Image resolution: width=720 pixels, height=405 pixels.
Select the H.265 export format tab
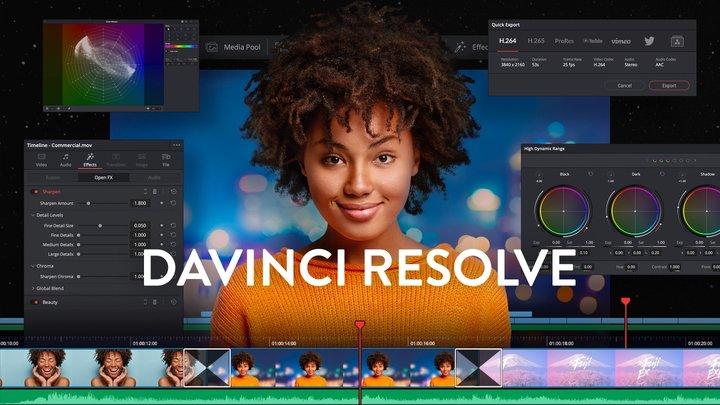pos(536,41)
